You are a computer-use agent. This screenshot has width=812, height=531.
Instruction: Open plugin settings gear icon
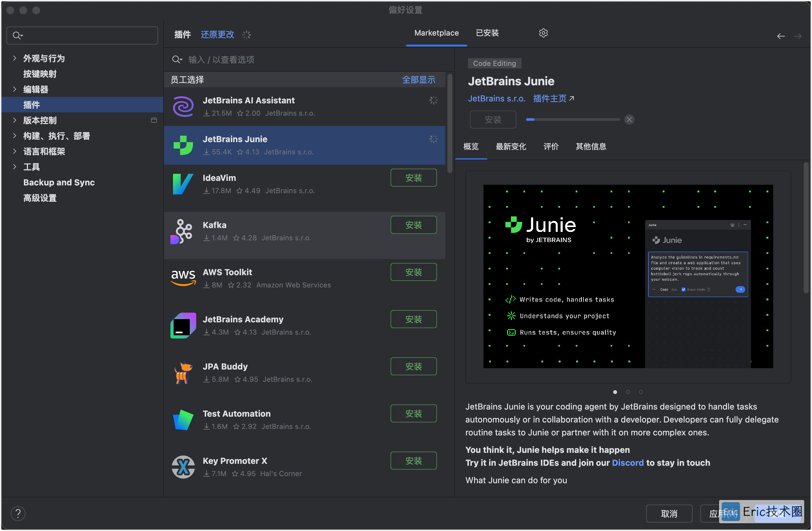coord(543,33)
